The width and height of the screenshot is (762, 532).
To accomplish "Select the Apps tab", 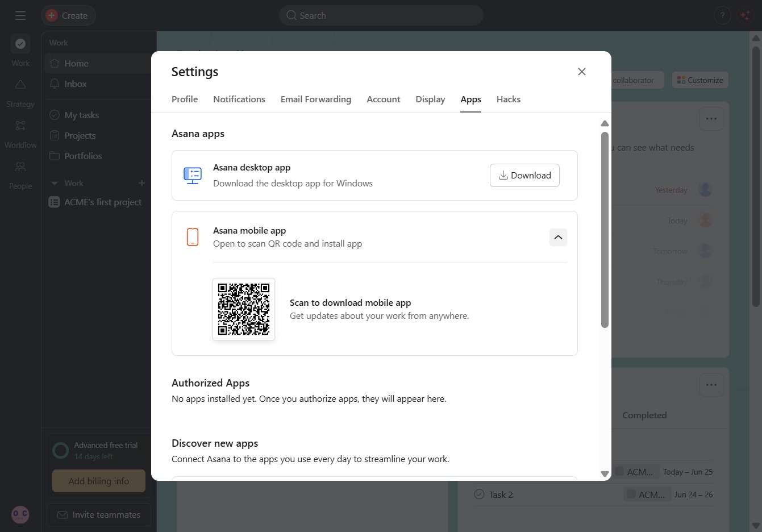I will pos(471,99).
